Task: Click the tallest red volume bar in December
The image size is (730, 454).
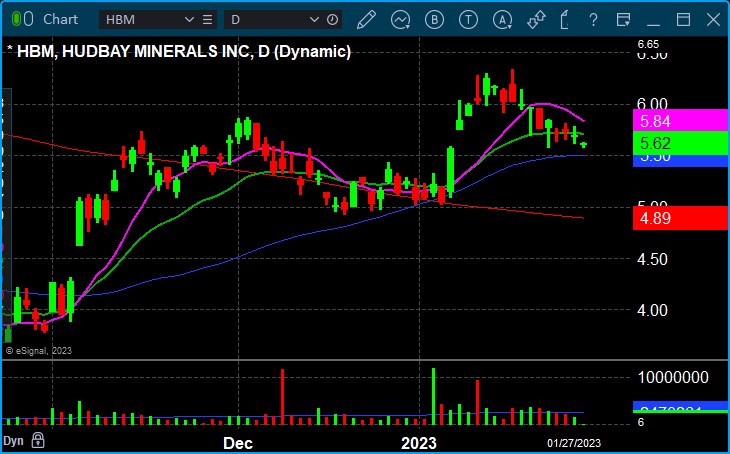Action: point(282,396)
